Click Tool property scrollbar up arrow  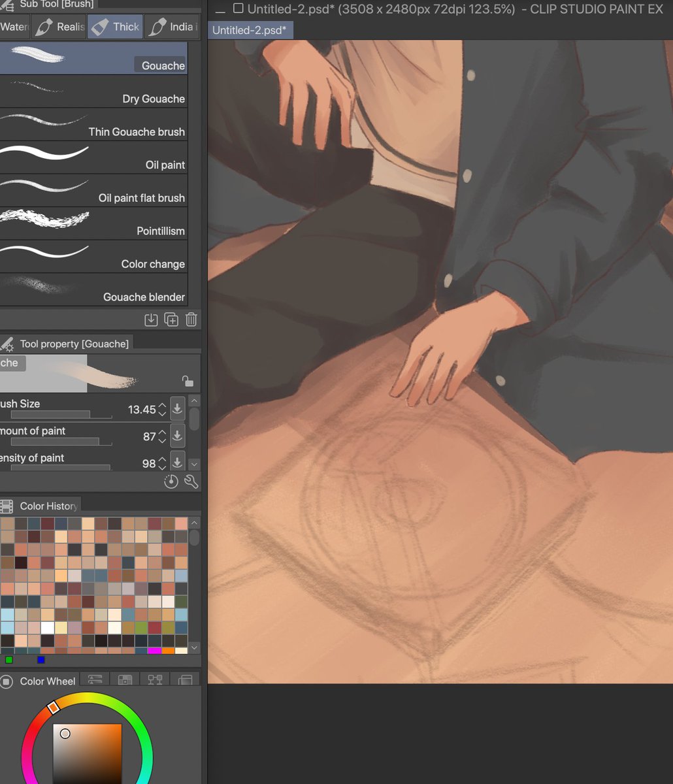(194, 400)
